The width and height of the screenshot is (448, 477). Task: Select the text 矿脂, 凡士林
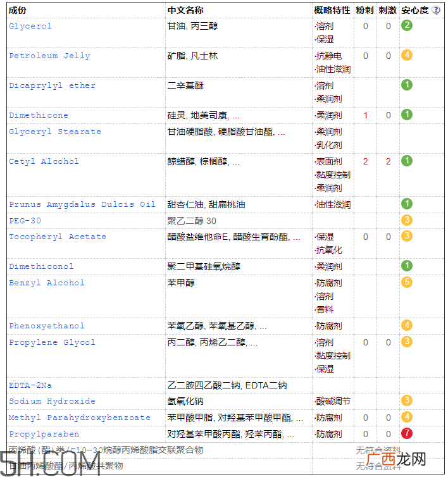(x=192, y=56)
